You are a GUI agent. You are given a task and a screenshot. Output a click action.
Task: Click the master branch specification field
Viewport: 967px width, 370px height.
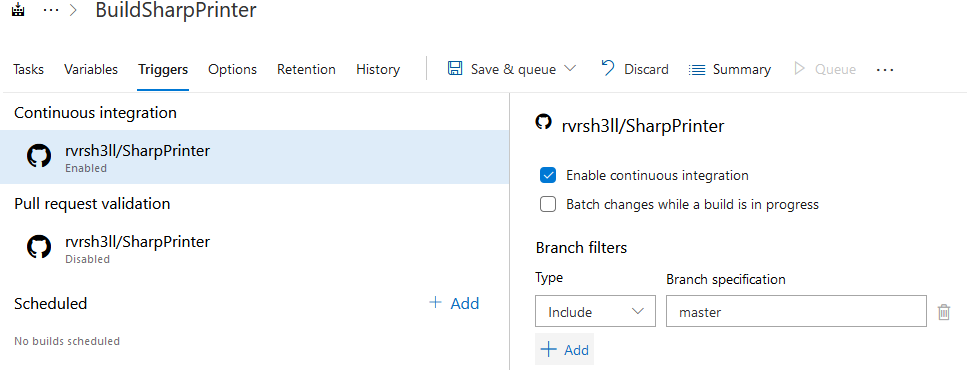796,311
